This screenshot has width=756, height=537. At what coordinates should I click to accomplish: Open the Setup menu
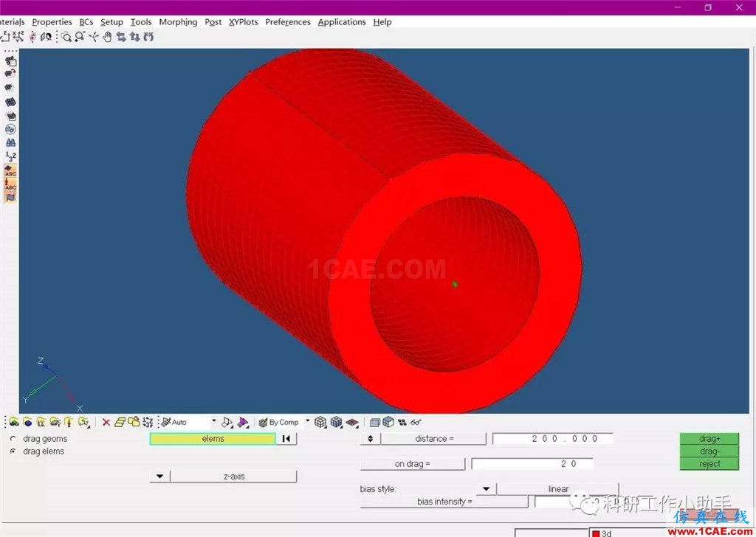click(x=111, y=22)
